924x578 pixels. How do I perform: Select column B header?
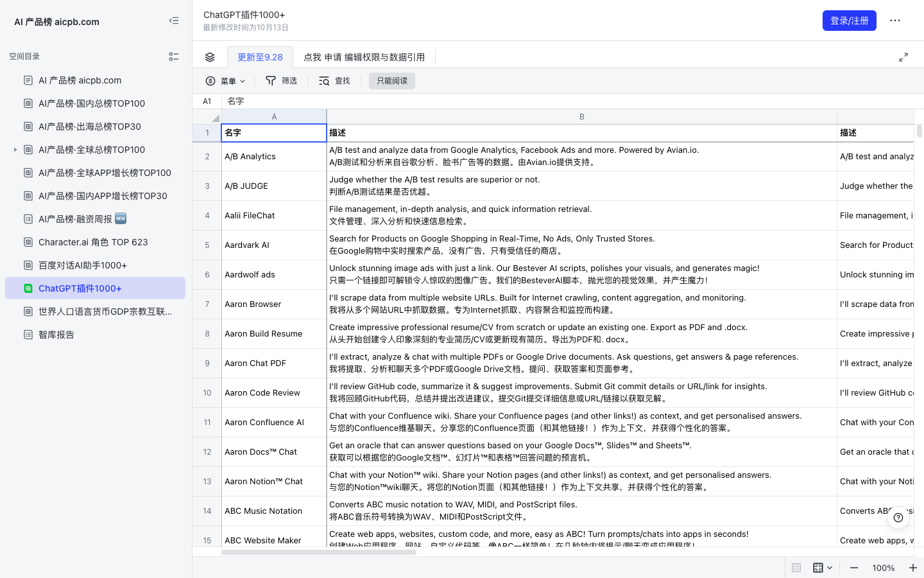581,117
